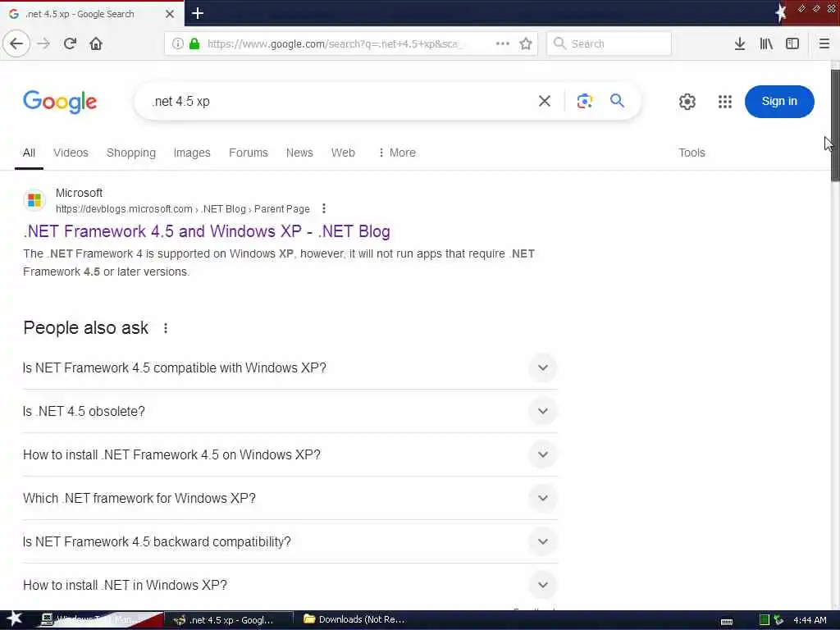Open People also ask options menu
This screenshot has height=630, width=840.
click(x=166, y=328)
